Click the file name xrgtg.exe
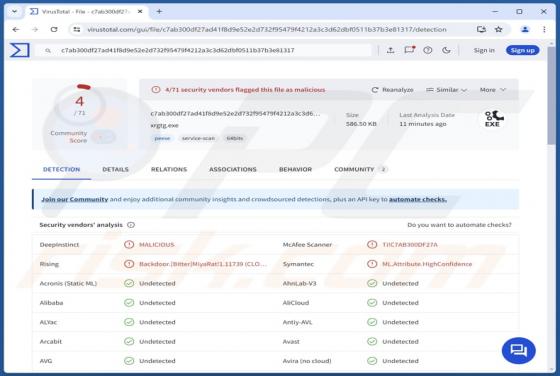This screenshot has width=560, height=376. (164, 125)
